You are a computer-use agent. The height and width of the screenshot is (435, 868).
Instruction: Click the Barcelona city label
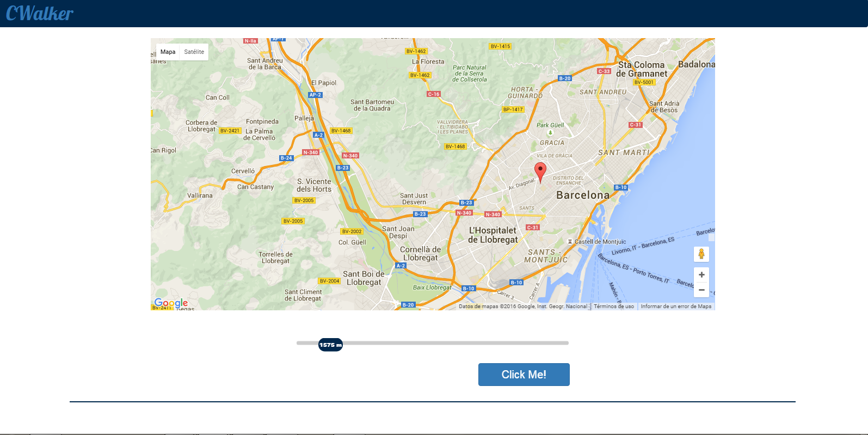pyautogui.click(x=583, y=195)
